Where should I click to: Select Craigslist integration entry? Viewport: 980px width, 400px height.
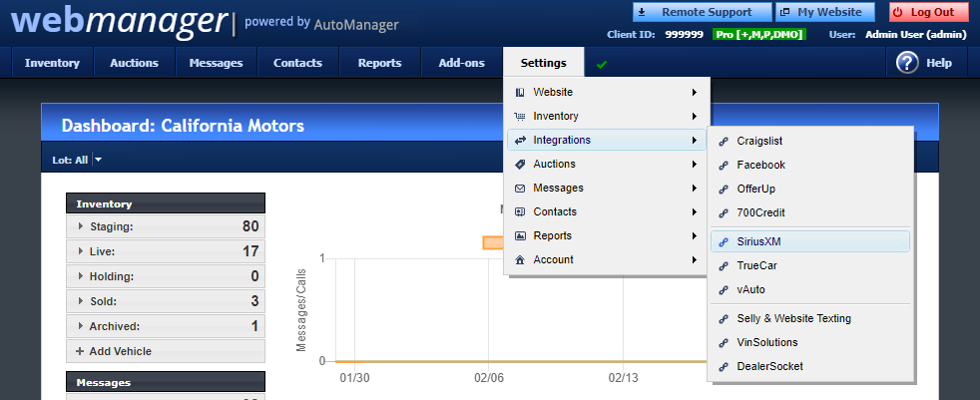(x=810, y=142)
